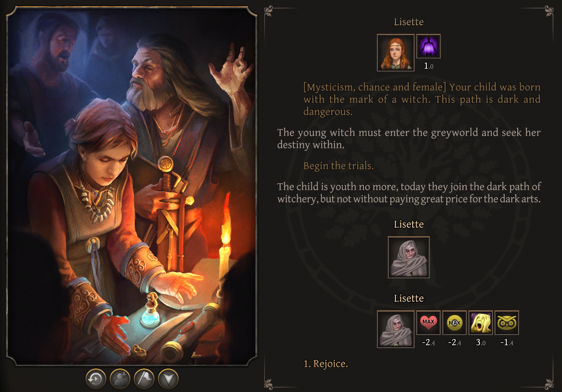Click the add character silhouette button
Image resolution: width=562 pixels, height=392 pixels.
[120, 379]
